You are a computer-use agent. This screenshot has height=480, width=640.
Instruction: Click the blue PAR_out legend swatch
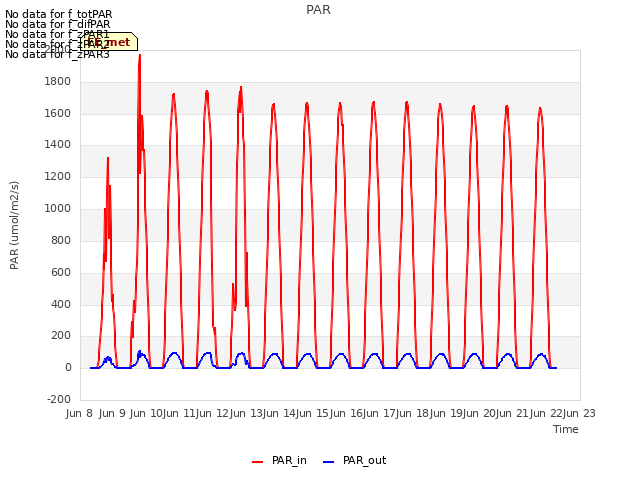(x=329, y=462)
